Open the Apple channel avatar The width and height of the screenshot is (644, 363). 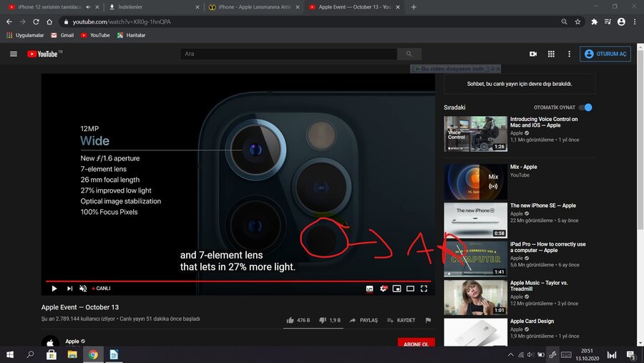[50, 342]
